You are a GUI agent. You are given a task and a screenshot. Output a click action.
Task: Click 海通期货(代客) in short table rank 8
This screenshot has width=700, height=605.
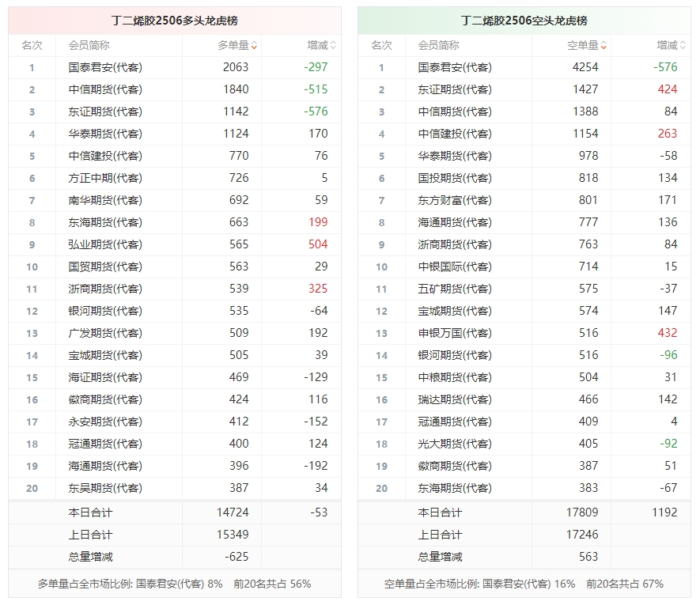[x=455, y=222]
